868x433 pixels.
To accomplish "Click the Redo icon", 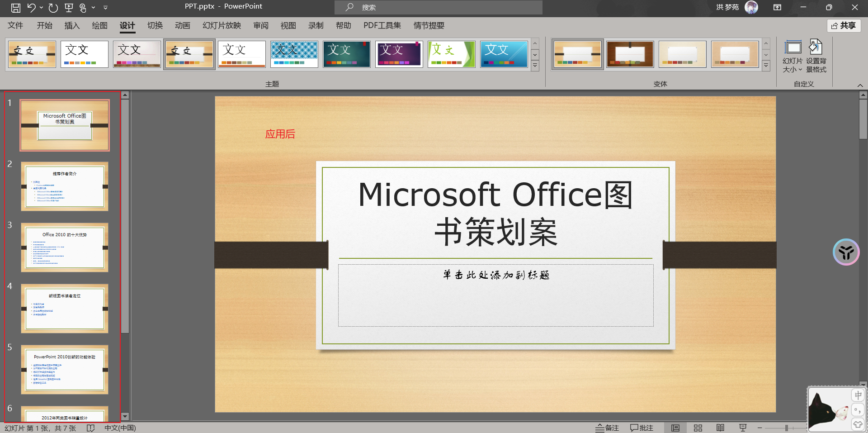I will click(x=53, y=7).
